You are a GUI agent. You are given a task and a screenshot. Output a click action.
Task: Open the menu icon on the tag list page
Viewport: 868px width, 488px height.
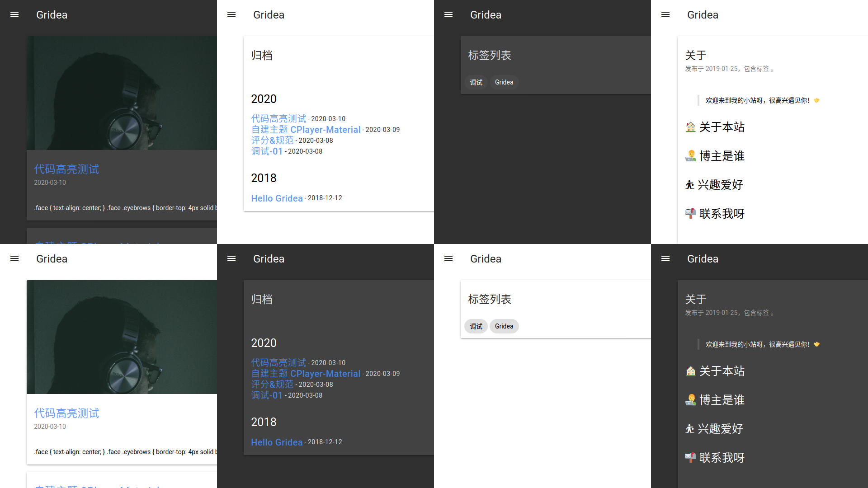[x=448, y=14]
